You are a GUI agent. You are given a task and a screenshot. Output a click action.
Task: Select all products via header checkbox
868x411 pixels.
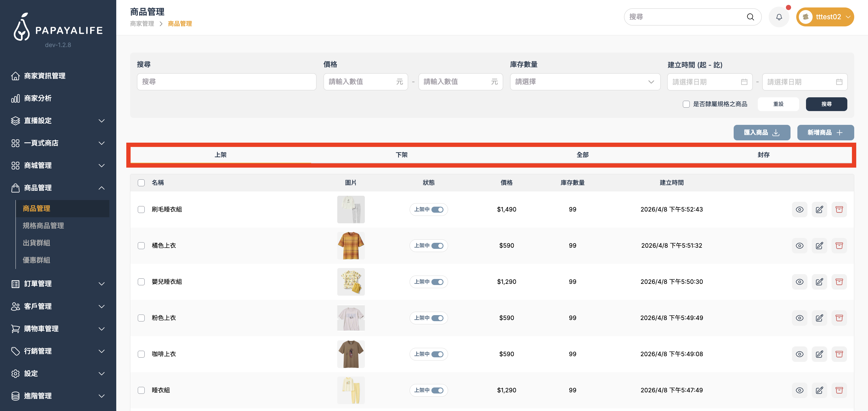click(141, 183)
